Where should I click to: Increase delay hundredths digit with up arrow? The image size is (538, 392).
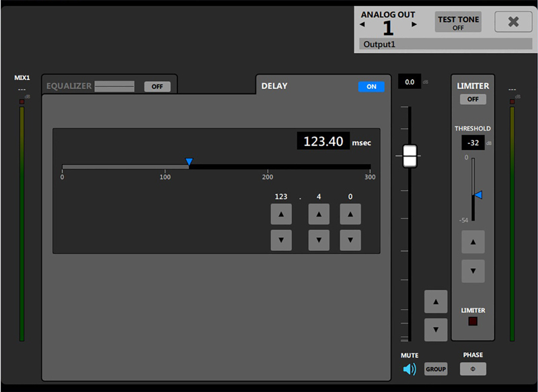350,214
